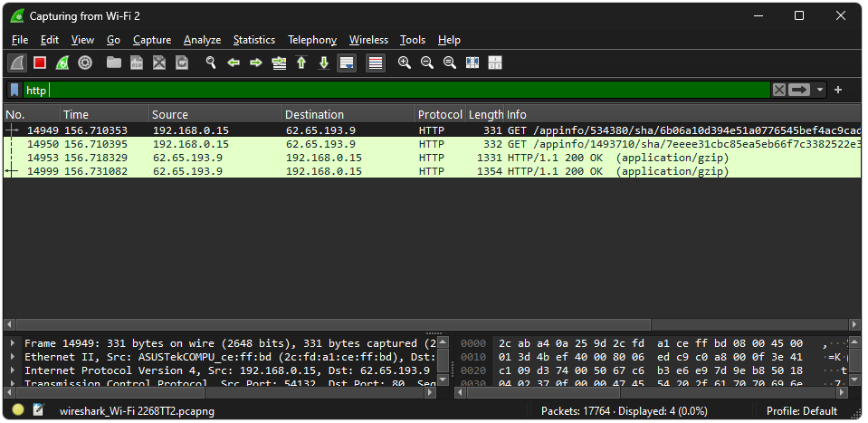Restart the current capture
Image resolution: width=868 pixels, height=423 pixels.
point(62,63)
